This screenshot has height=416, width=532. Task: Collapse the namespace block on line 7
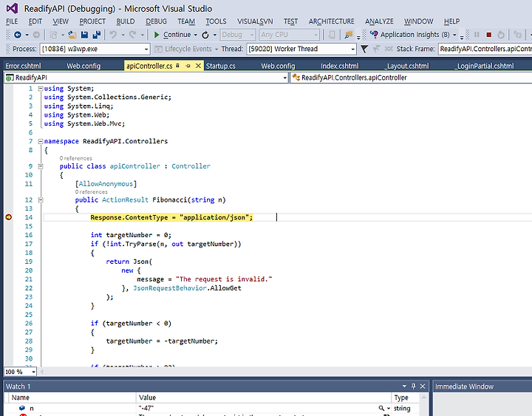click(41, 141)
